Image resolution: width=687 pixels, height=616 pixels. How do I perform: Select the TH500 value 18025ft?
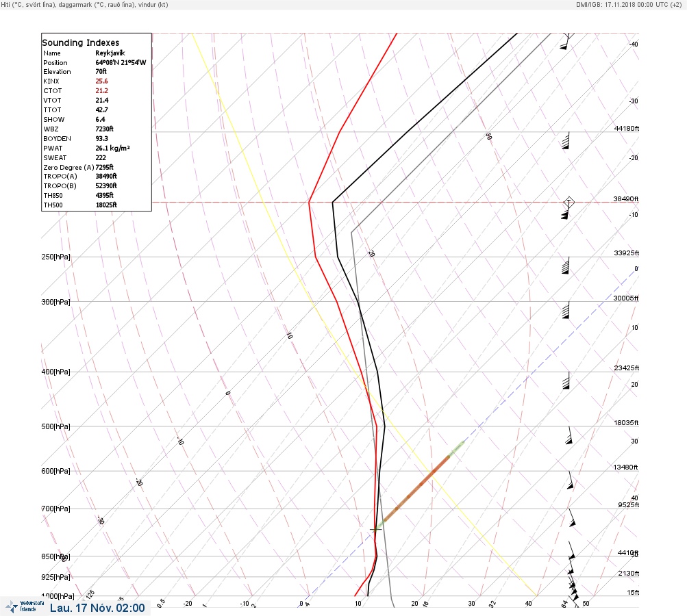pos(106,205)
